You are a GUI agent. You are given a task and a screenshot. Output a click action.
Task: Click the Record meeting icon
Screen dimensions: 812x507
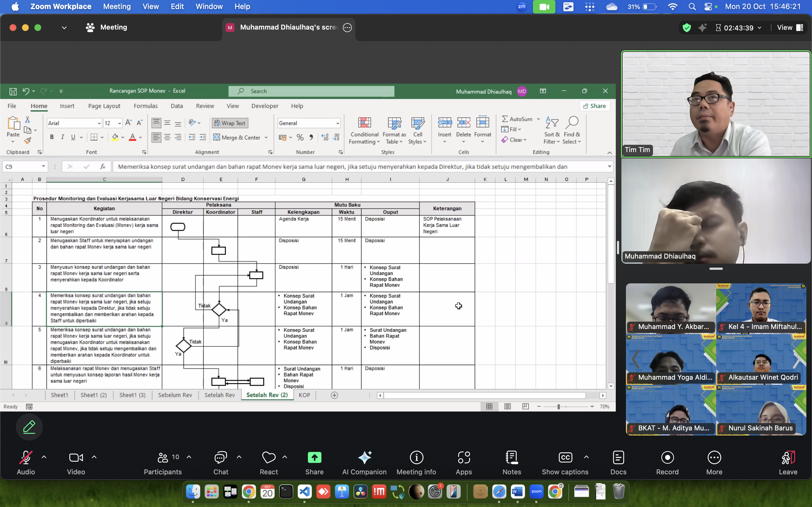667,458
